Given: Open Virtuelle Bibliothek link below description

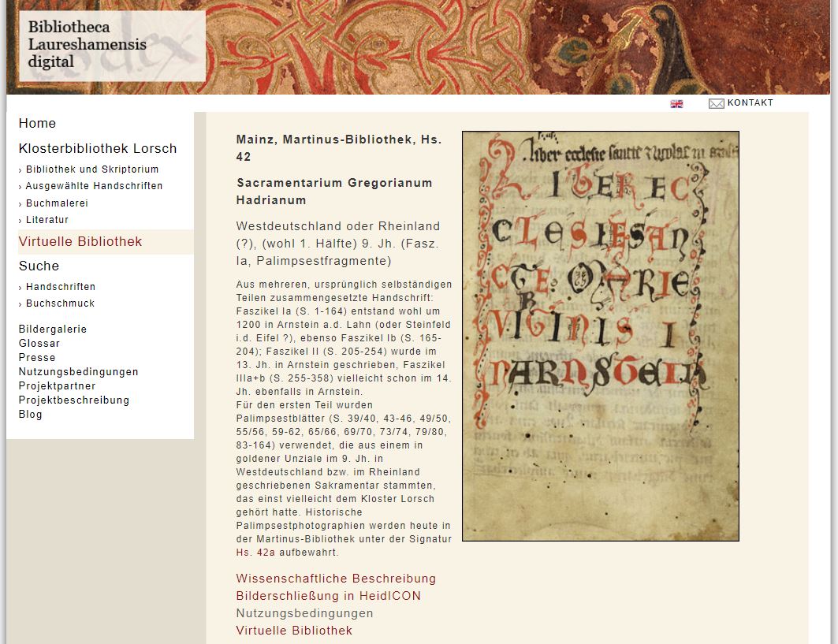Looking at the screenshot, I should tap(295, 631).
